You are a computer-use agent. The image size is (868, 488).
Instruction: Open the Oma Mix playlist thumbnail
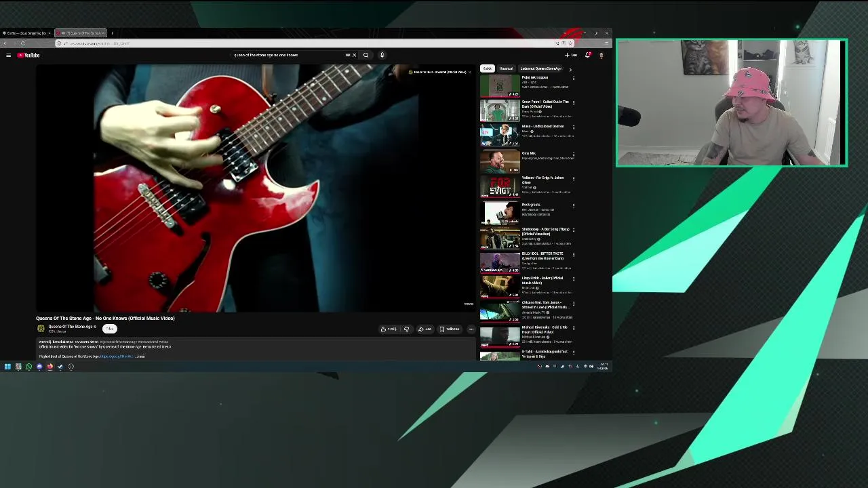pos(500,161)
